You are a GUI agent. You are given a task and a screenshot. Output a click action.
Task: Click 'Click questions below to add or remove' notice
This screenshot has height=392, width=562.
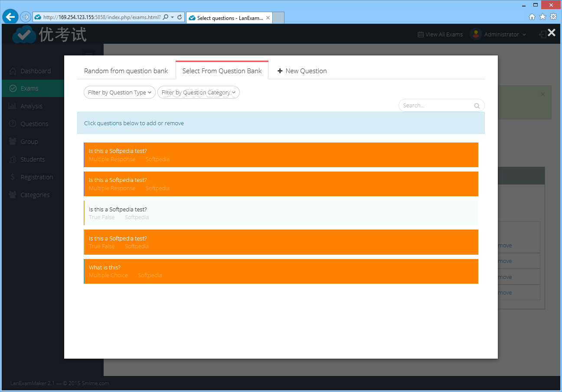point(281,123)
